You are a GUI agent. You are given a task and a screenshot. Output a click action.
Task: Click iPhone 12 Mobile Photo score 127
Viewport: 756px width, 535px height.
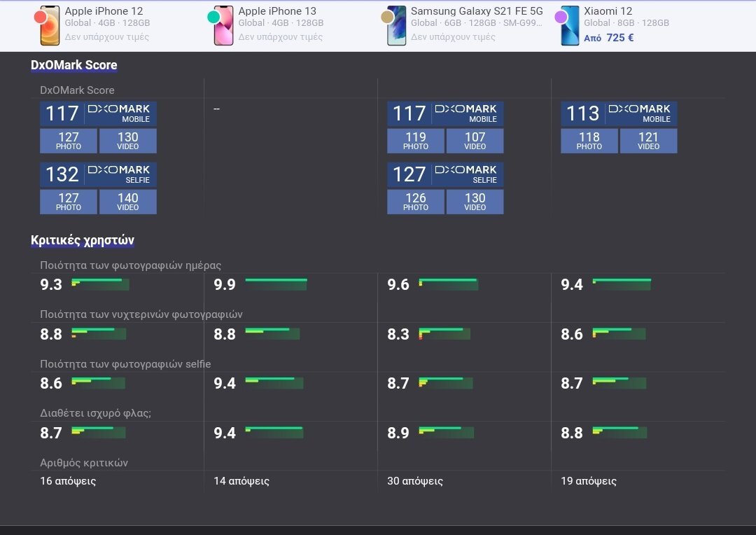tap(69, 140)
